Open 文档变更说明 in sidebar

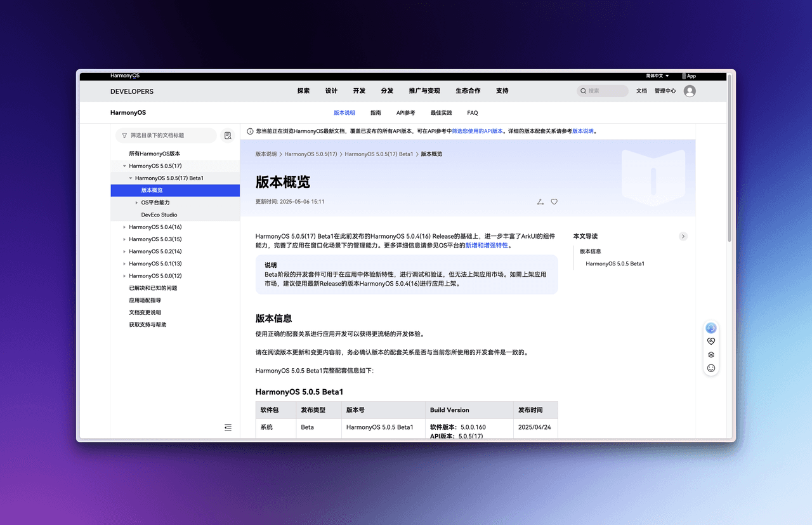(x=145, y=312)
